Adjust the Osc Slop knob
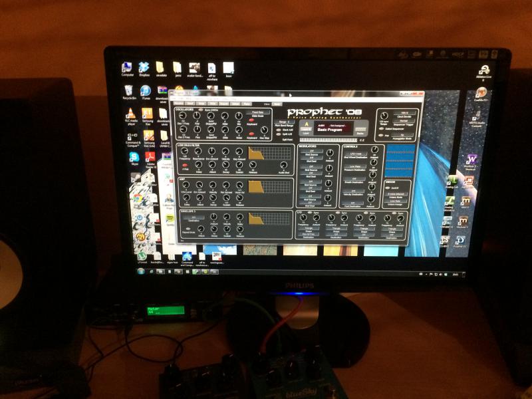The height and width of the screenshot is (399, 532). pyautogui.click(x=264, y=130)
